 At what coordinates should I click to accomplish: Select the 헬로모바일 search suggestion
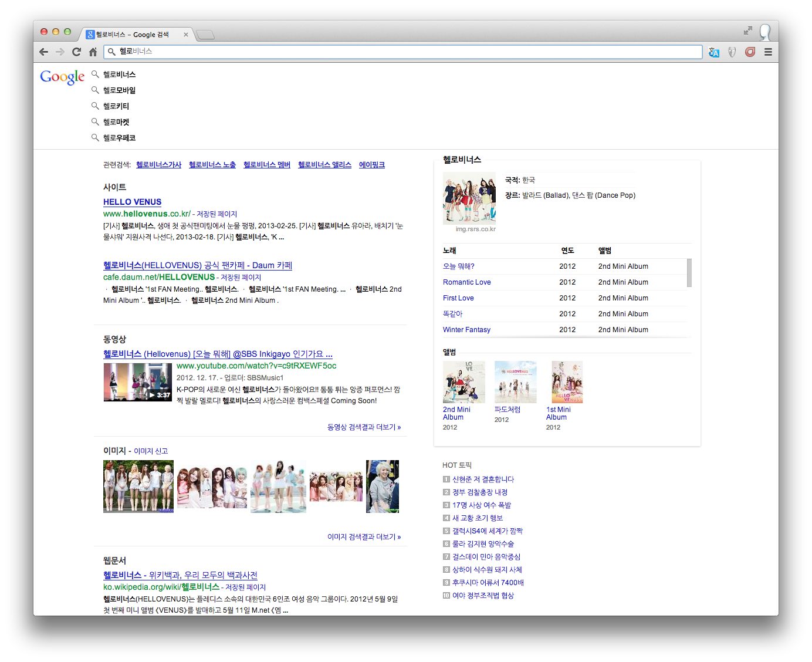(x=119, y=90)
